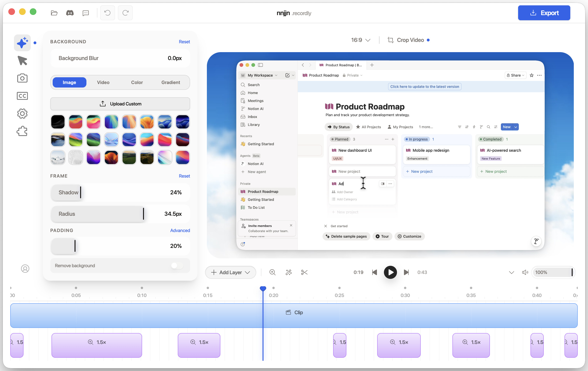The image size is (588, 371).
Task: Select the white wavy lines wallpaper thumbnail
Action: coord(76,157)
